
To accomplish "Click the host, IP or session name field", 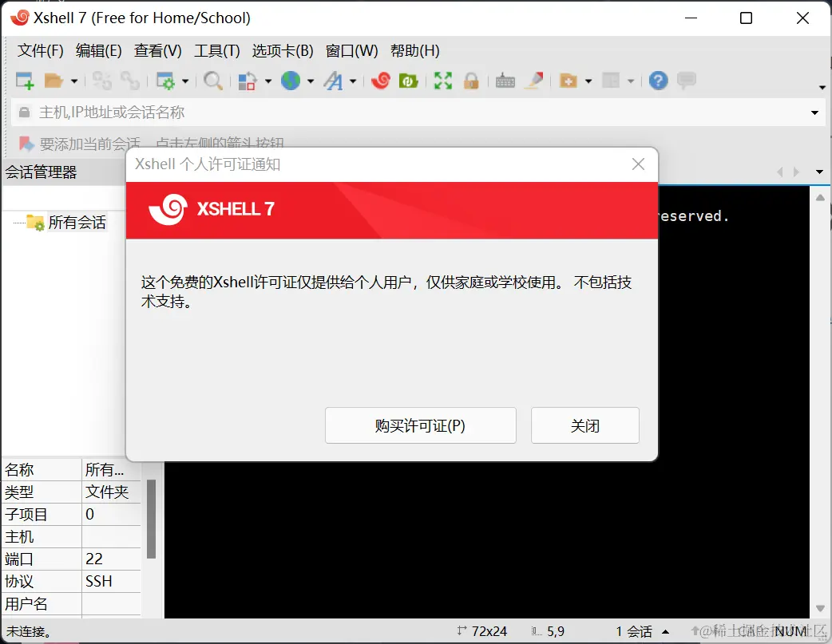I will pyautogui.click(x=419, y=113).
